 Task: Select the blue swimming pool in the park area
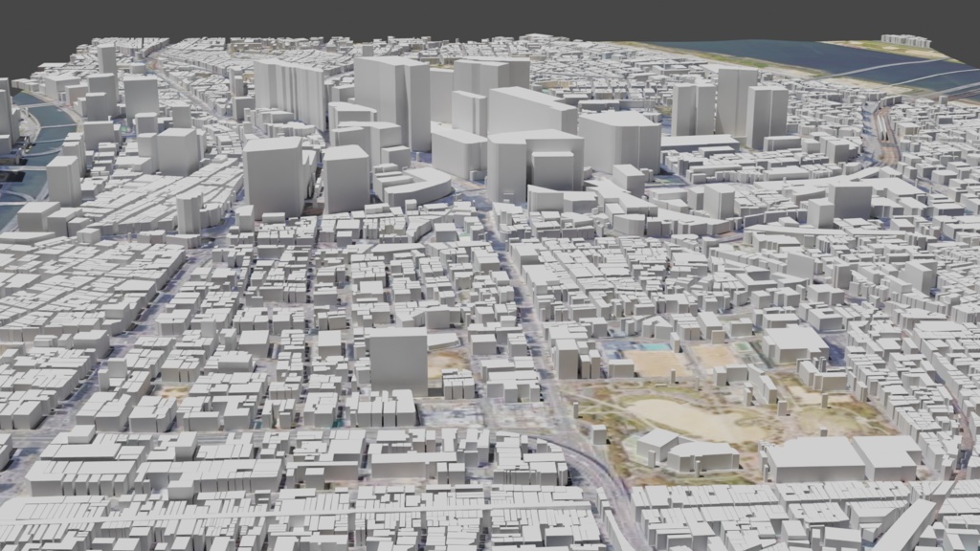pyautogui.click(x=653, y=346)
